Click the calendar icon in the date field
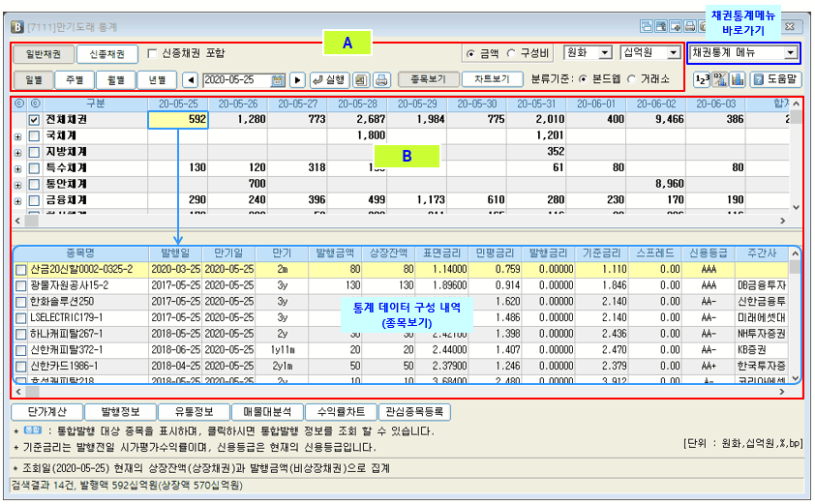 (x=278, y=80)
